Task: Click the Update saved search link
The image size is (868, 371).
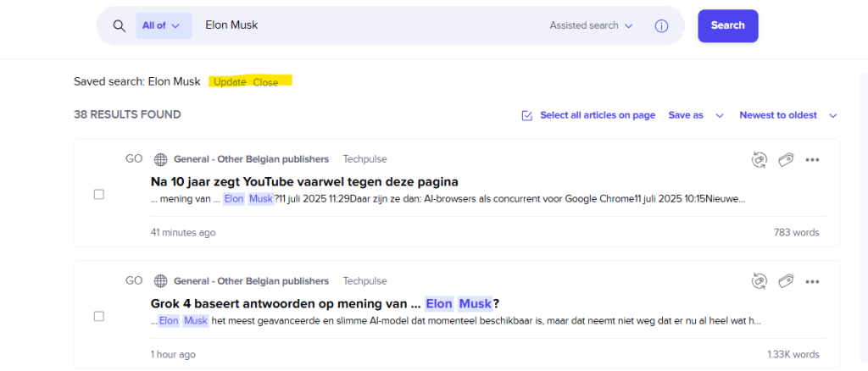Action: point(230,82)
